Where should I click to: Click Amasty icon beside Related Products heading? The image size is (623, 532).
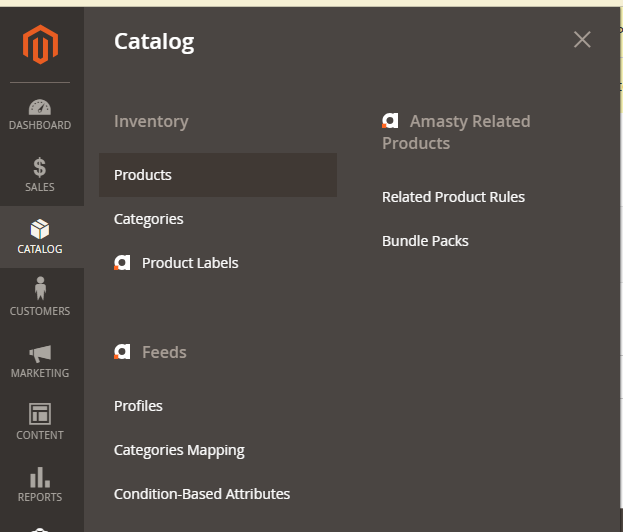click(390, 121)
